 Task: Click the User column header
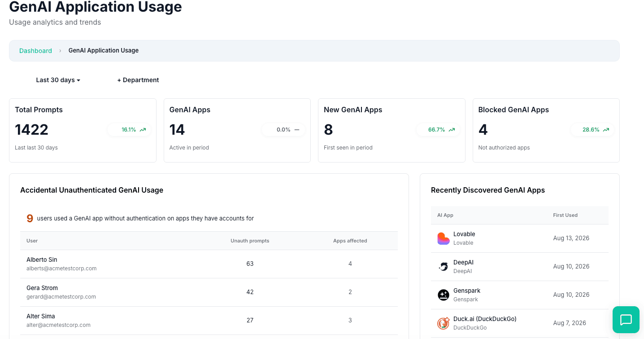coord(32,241)
